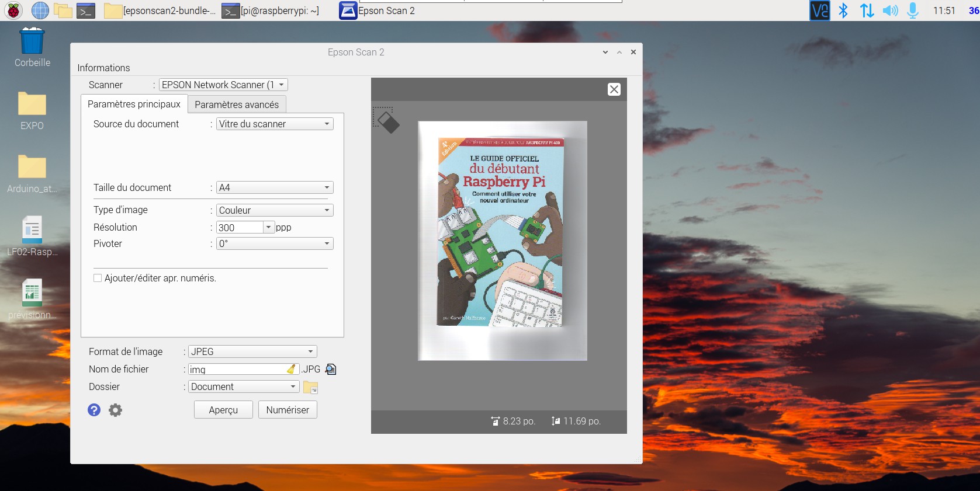
Task: Click the microphone tray icon
Action: coord(913,11)
